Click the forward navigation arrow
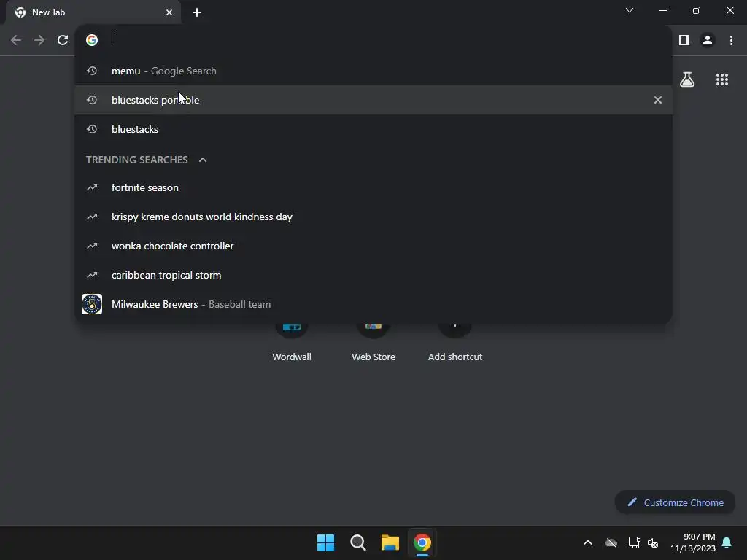 (x=39, y=40)
